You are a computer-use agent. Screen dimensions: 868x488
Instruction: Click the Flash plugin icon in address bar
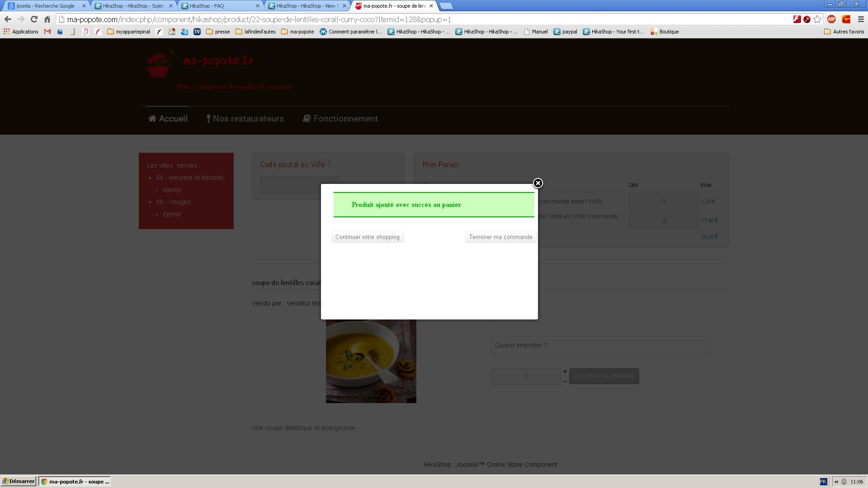[797, 19]
